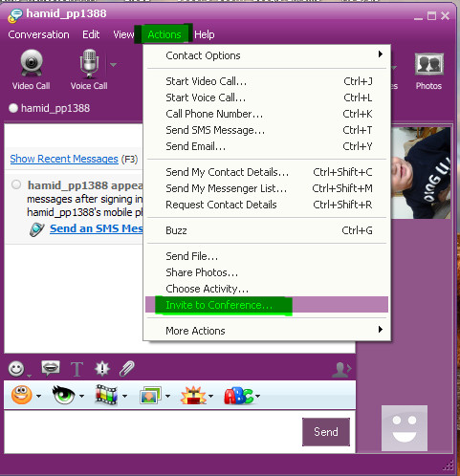Select Start Video Call menu entry
This screenshot has width=460, height=476.
click(267, 81)
